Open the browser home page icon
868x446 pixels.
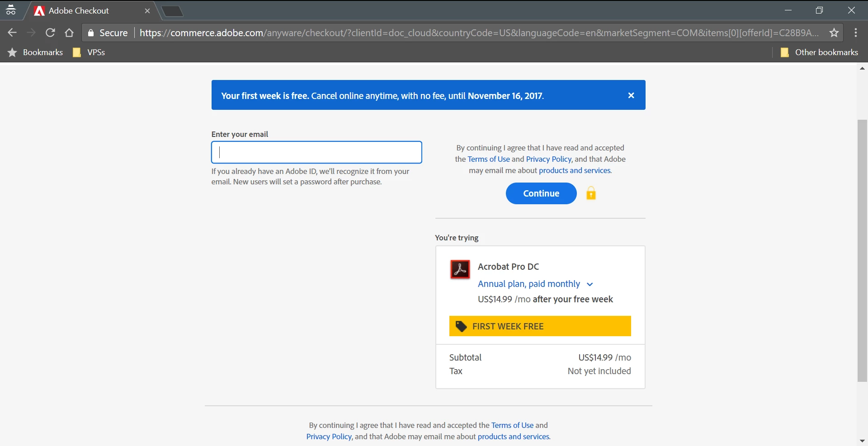69,33
